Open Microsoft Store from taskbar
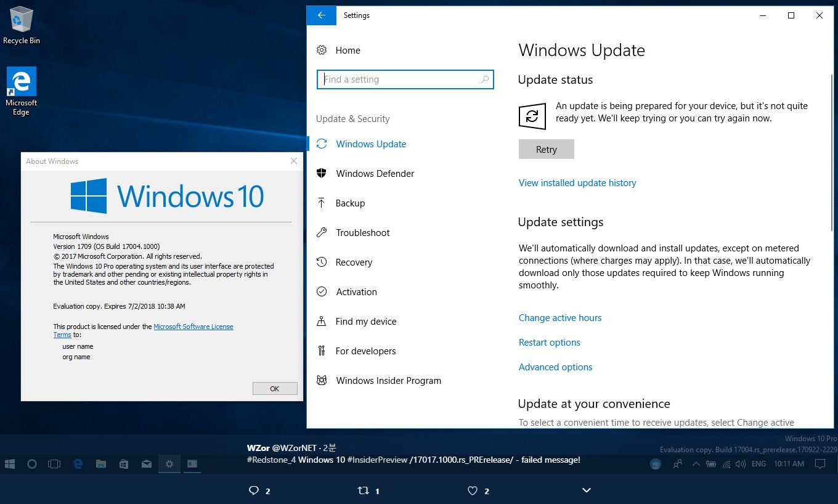Screen dimensions: 838x504 pos(124,464)
